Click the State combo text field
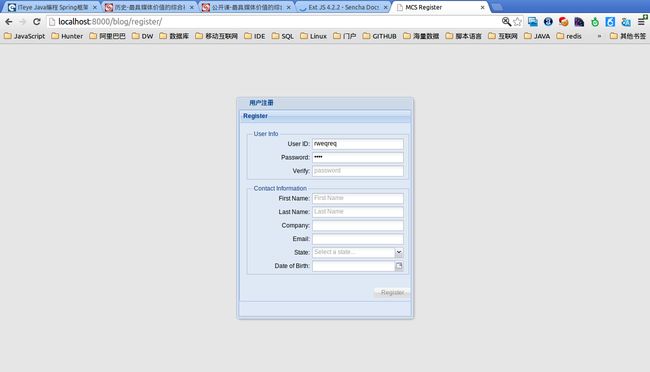 tap(354, 252)
